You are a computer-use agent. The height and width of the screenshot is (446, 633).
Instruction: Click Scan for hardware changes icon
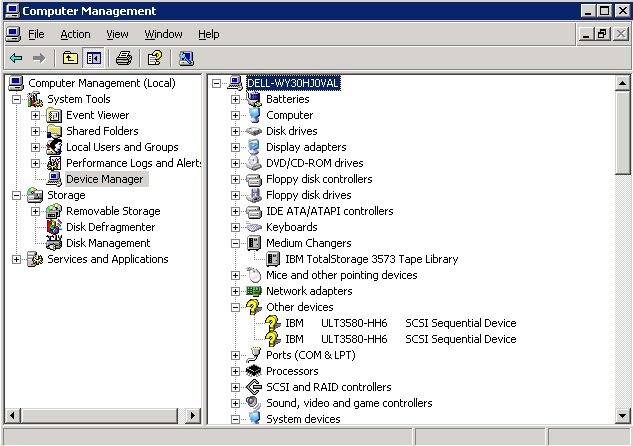[x=186, y=58]
